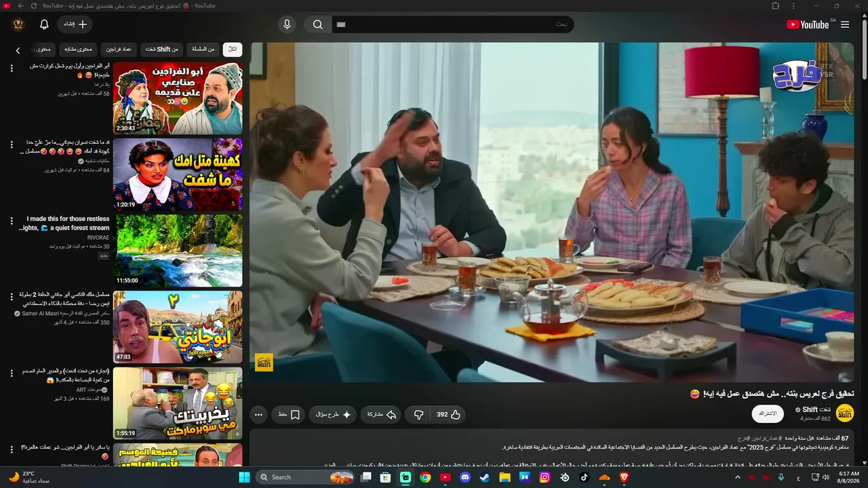Select the عماد فراجين filter chip
The width and height of the screenshot is (868, 488).
[x=119, y=49]
